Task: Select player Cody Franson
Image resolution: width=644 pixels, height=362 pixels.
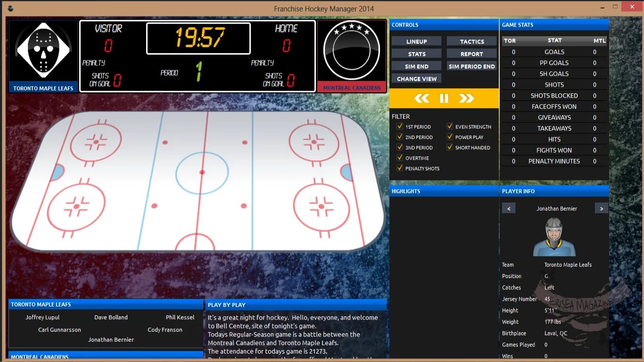Action: [x=165, y=329]
